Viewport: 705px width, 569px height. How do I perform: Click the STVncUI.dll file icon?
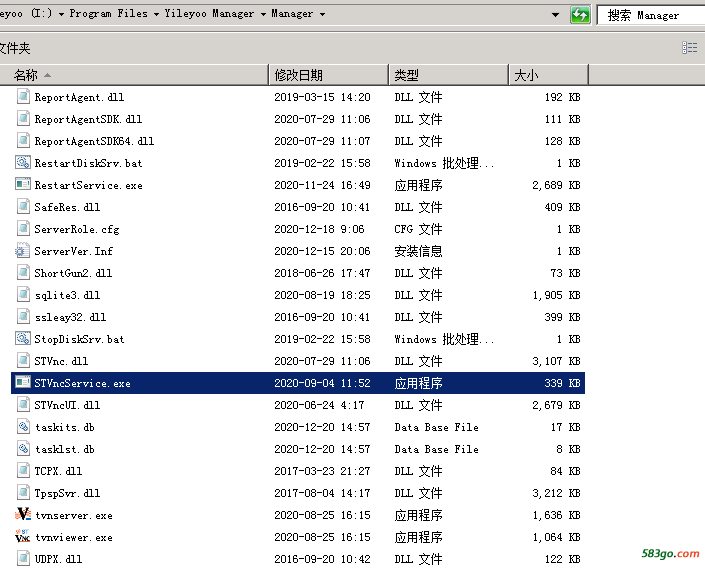[x=23, y=405]
